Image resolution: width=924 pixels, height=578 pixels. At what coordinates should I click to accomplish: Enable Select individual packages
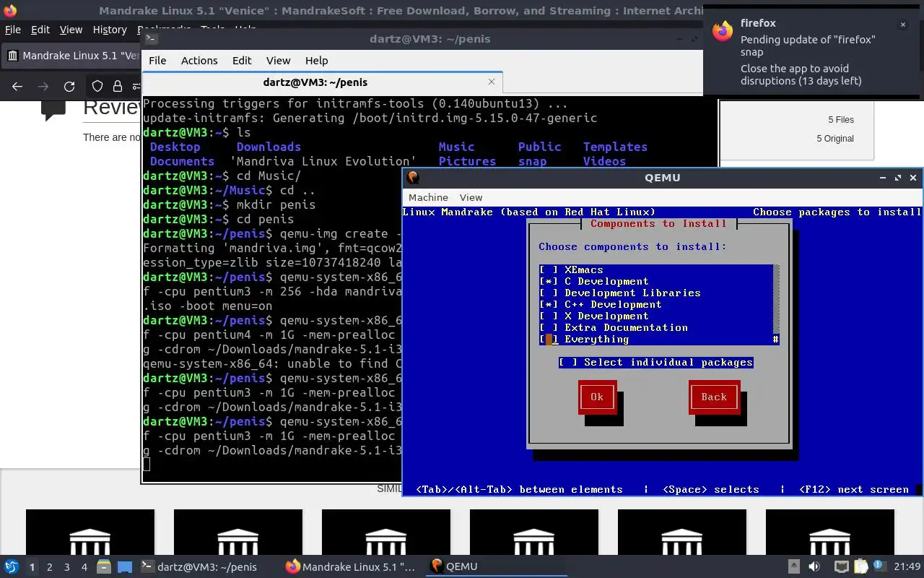click(568, 362)
